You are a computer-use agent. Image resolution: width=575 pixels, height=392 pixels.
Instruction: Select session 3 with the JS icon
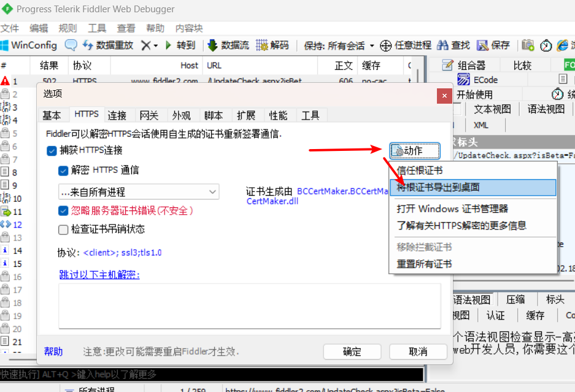pos(5,107)
